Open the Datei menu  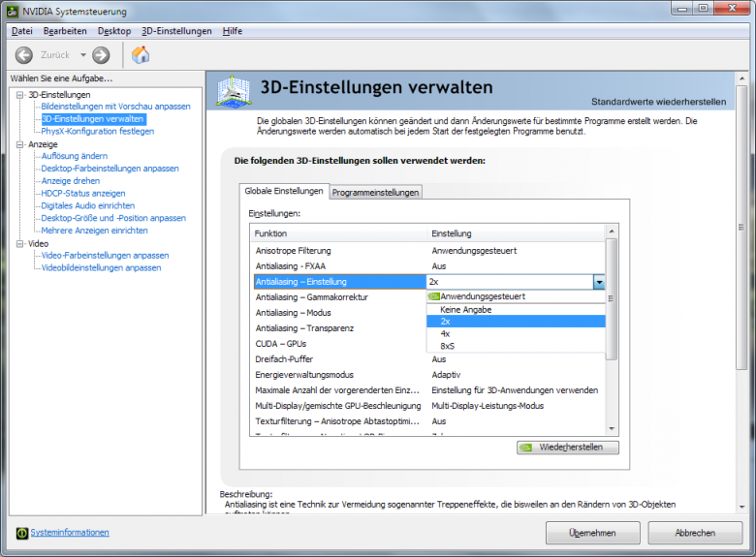22,31
